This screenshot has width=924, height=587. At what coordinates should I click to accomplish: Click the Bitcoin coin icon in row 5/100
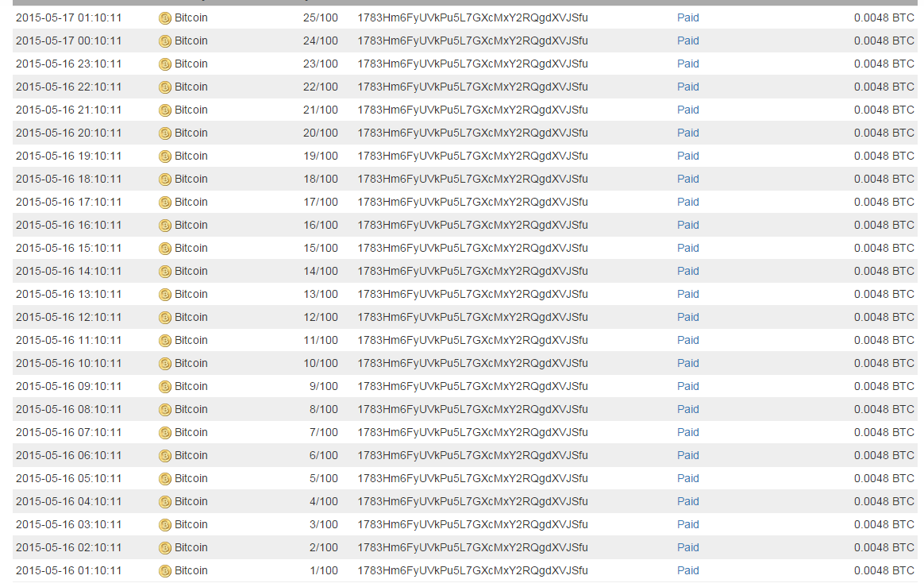tap(165, 479)
